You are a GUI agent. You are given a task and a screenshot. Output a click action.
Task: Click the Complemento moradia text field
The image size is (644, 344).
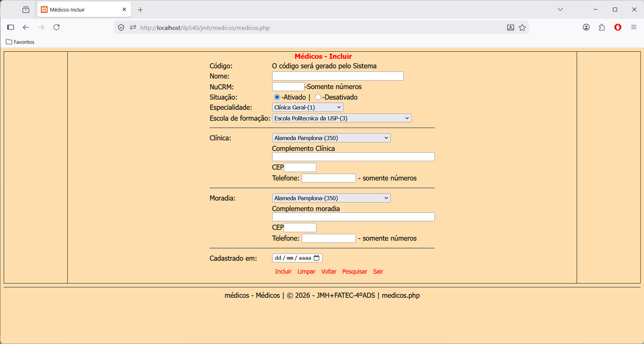[x=353, y=217]
